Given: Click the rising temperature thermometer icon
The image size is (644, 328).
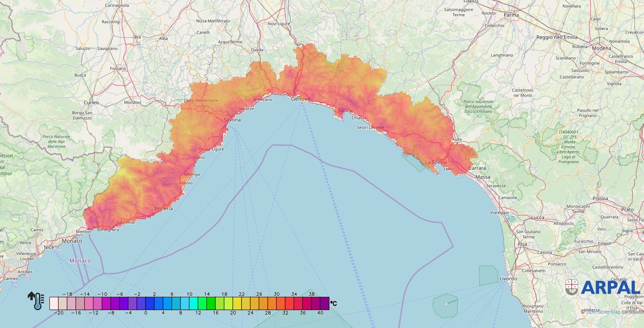Looking at the screenshot, I should tap(36, 301).
